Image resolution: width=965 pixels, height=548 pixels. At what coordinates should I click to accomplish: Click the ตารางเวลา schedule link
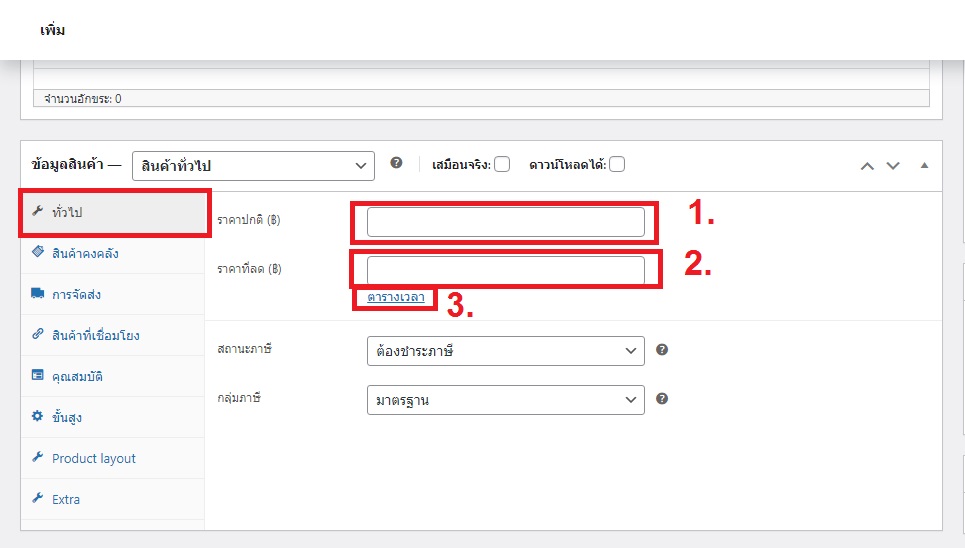[x=395, y=298]
